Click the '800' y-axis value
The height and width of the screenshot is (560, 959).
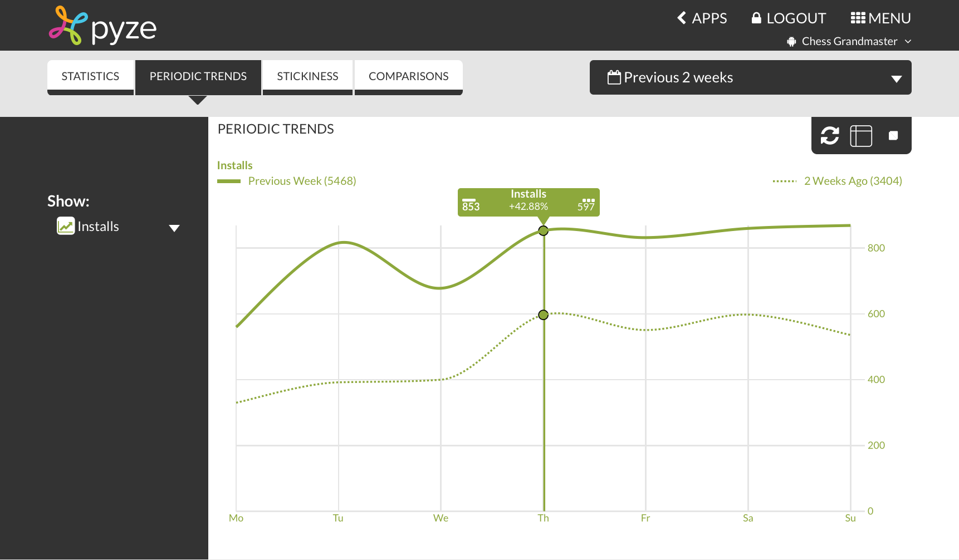click(876, 248)
